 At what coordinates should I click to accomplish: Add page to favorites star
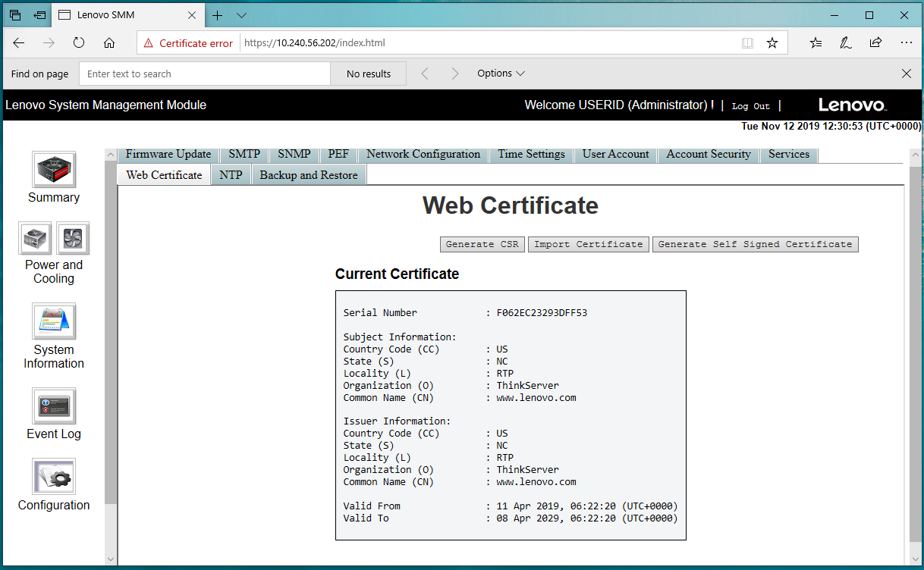coord(772,43)
